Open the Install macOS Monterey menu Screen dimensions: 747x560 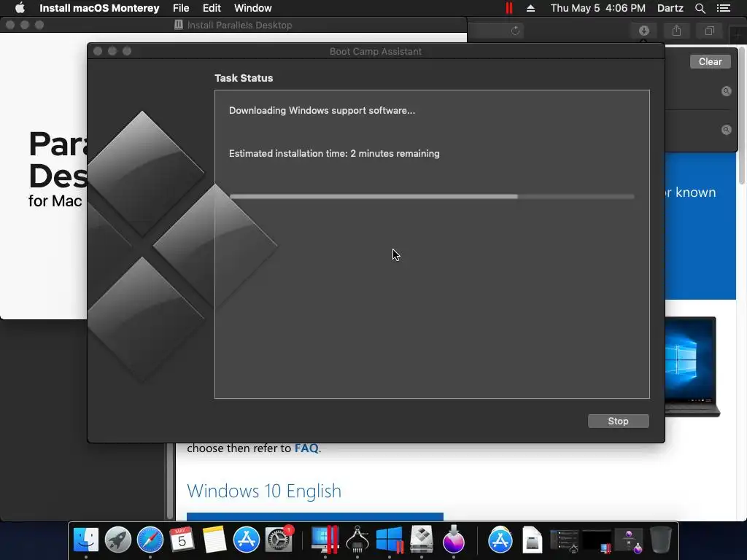tap(99, 8)
